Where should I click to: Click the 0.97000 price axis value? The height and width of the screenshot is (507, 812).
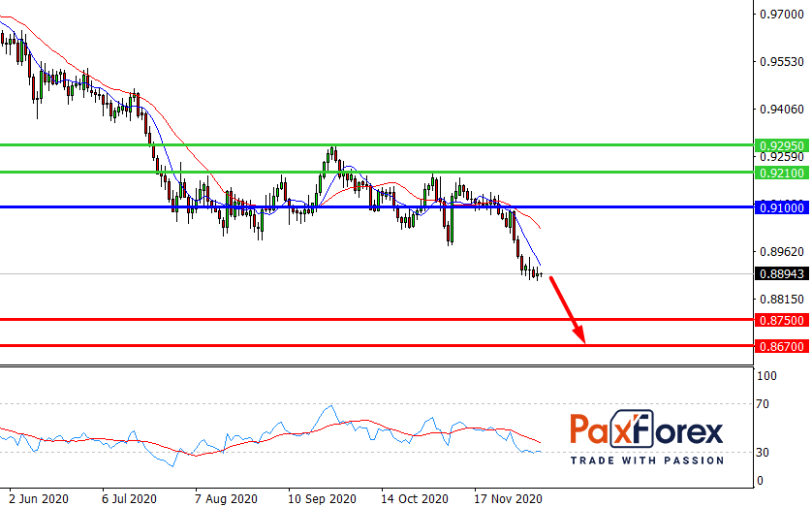click(x=782, y=14)
